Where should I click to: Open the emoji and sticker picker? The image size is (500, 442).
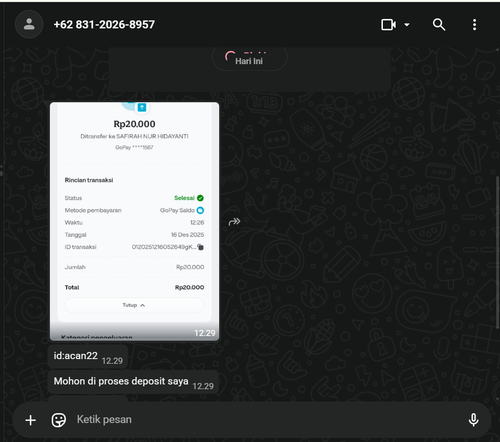click(x=59, y=420)
